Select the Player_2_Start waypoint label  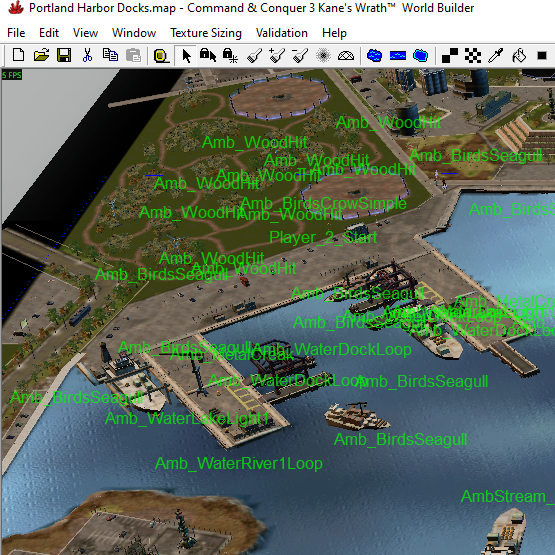pos(323,238)
